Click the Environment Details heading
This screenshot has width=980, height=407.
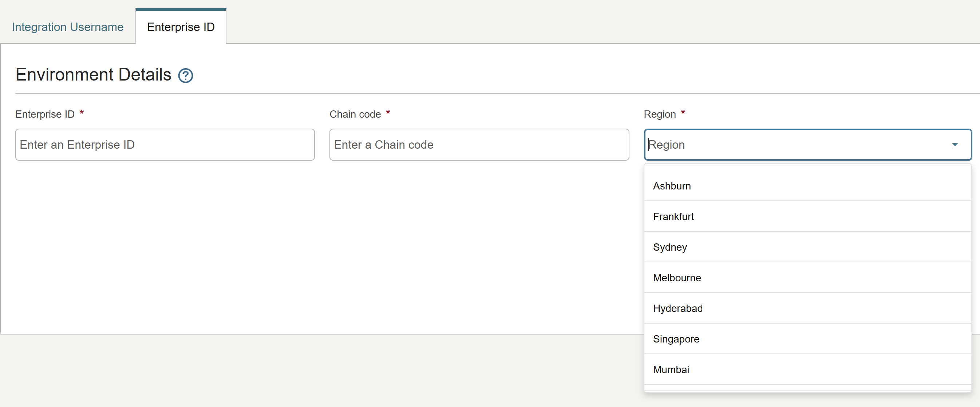[x=93, y=75]
